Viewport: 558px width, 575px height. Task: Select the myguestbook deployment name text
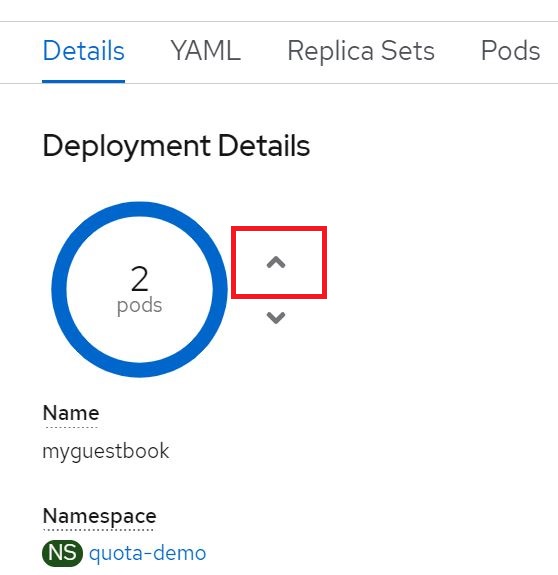pyautogui.click(x=106, y=451)
